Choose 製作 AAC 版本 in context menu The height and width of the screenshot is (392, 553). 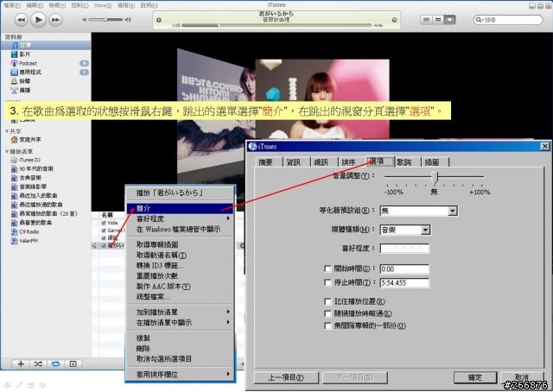pyautogui.click(x=180, y=287)
